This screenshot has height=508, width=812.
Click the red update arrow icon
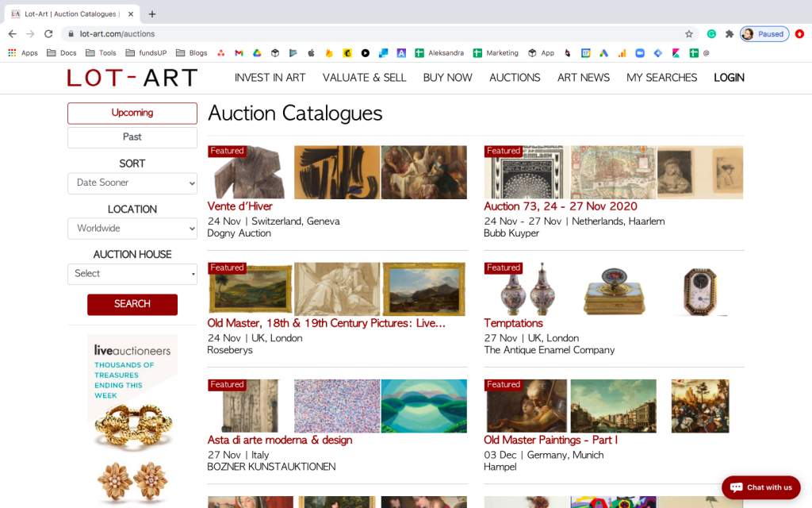pos(799,33)
